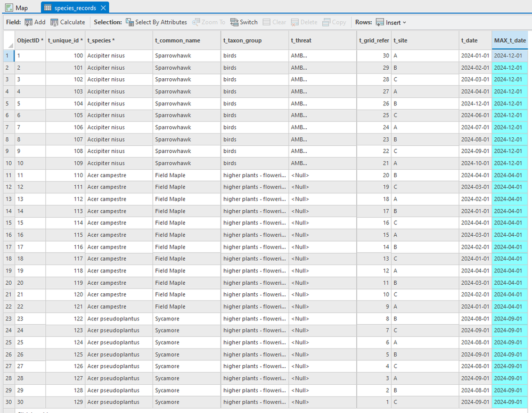Click grid reference 20 cell
The width and height of the screenshot is (532, 413).
tap(374, 175)
